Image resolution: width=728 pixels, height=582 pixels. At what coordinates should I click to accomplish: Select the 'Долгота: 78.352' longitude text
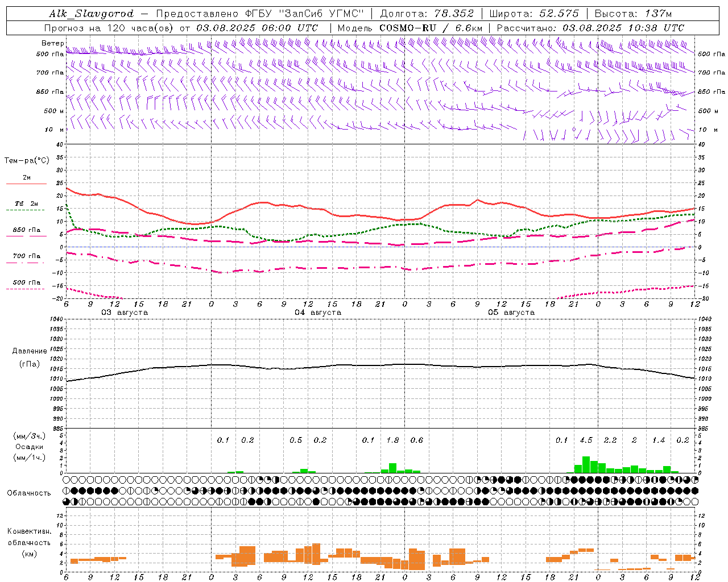click(427, 14)
